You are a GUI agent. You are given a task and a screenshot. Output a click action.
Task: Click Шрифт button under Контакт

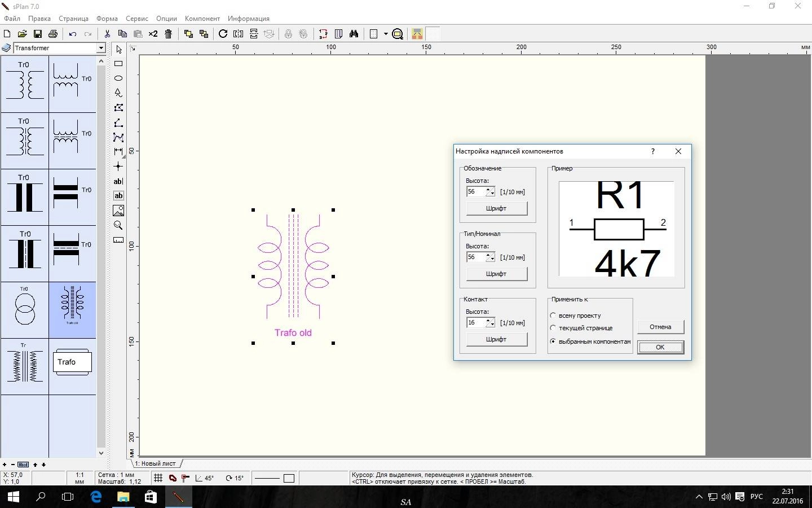[496, 339]
